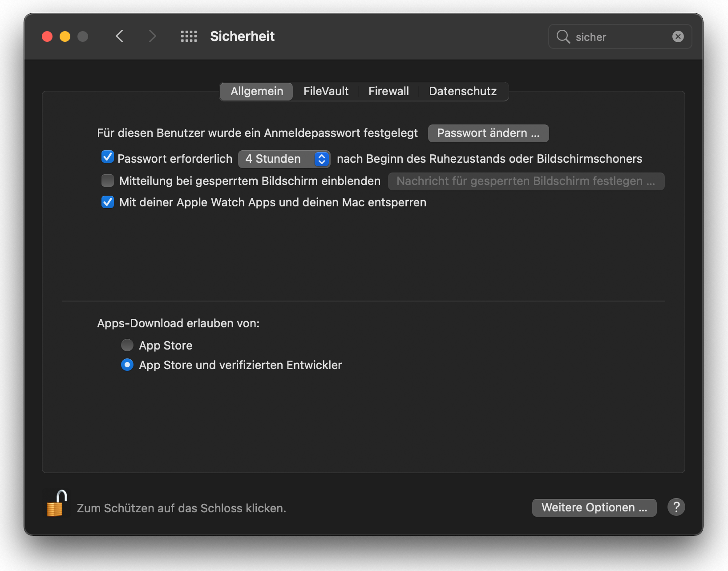This screenshot has height=571, width=728.
Task: Click the 'Sicherheit' window title
Action: [x=242, y=36]
